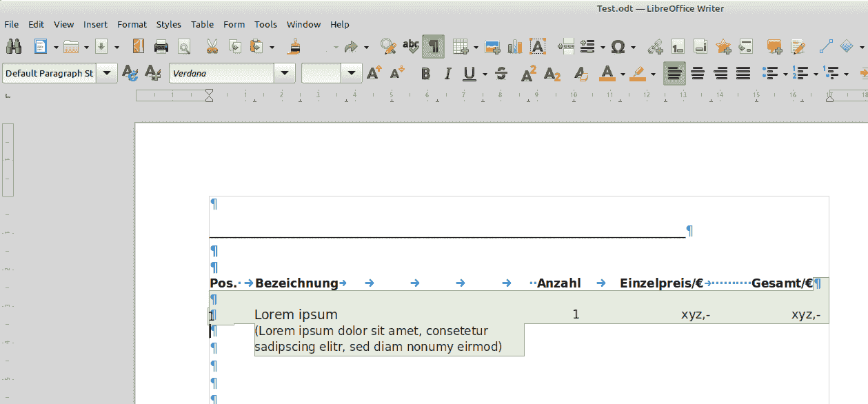Open the font size dropdown arrow
Screen dimensions: 868x404
(x=352, y=73)
